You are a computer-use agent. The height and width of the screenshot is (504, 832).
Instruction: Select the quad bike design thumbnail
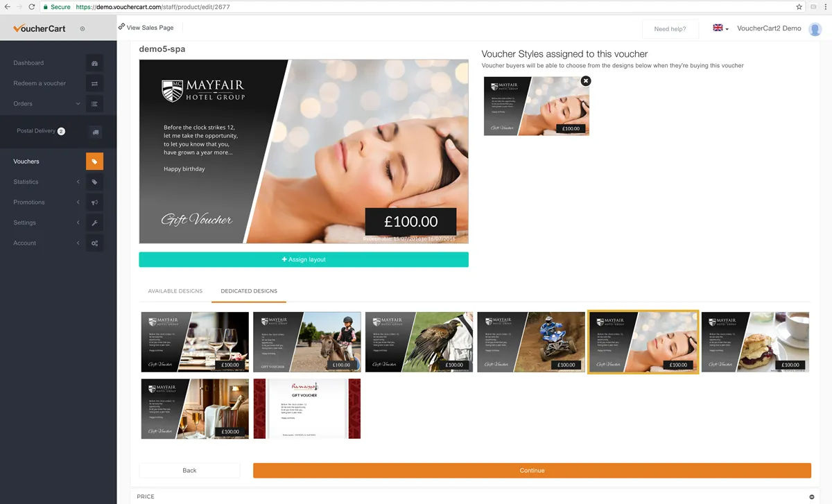tap(531, 342)
